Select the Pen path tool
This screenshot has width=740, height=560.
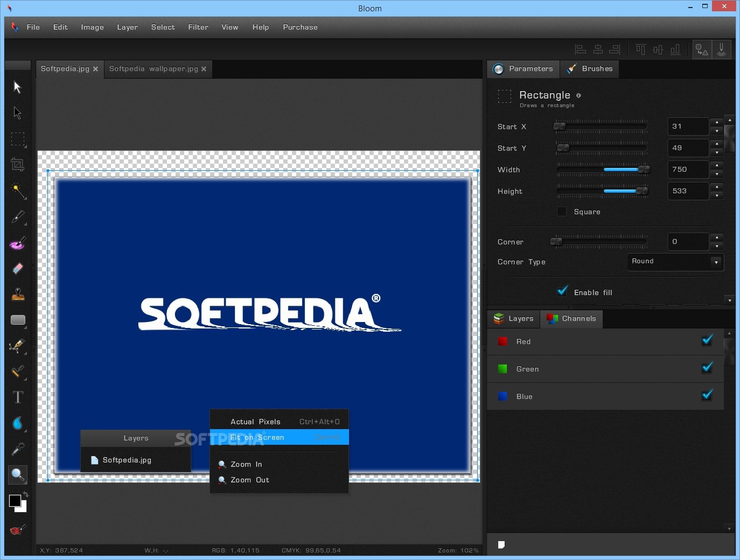pos(18,346)
